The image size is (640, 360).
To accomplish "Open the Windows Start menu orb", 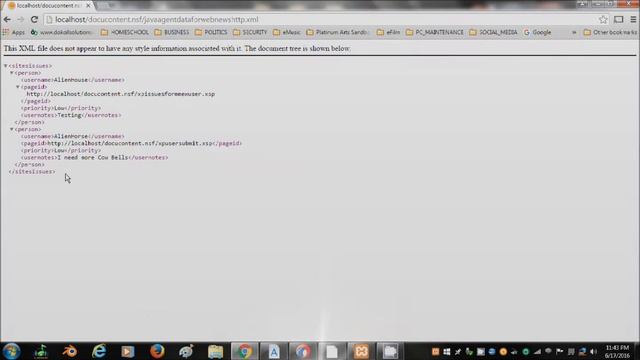I will coord(11,351).
